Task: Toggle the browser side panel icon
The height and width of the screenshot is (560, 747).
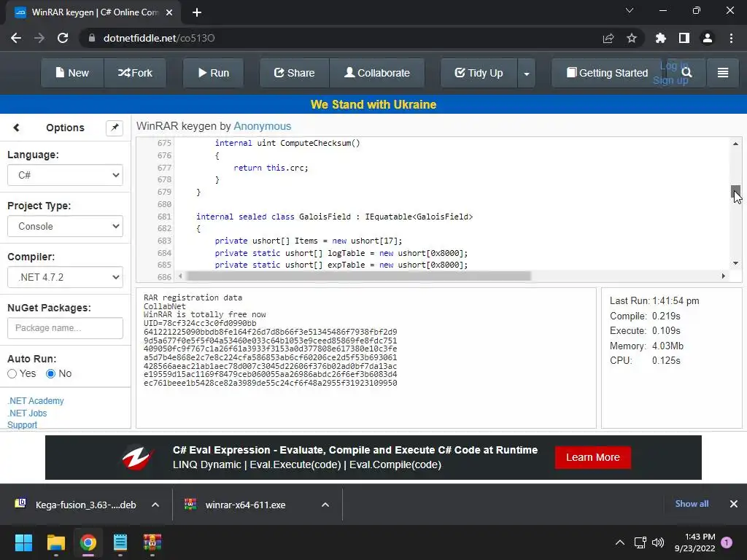Action: pos(684,38)
